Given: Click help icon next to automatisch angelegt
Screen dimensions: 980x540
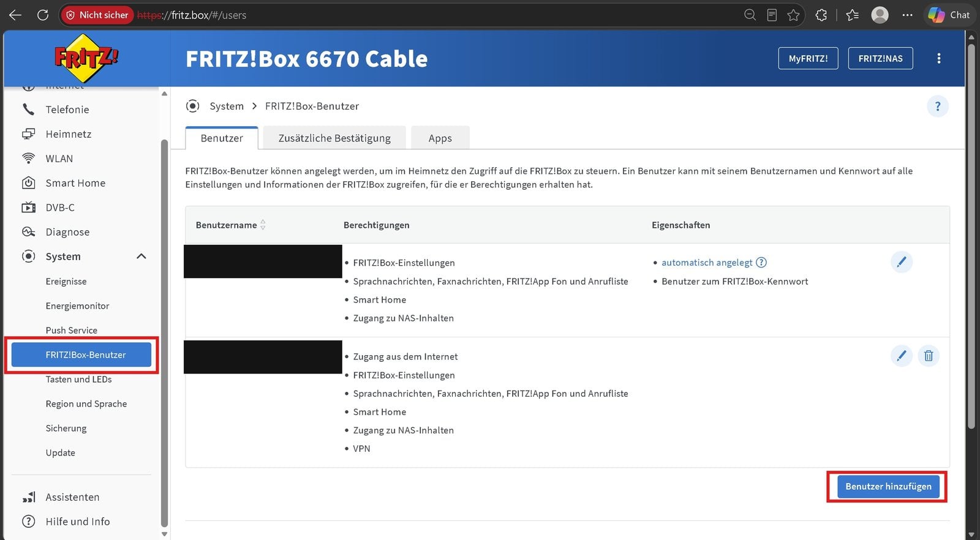Looking at the screenshot, I should [x=761, y=262].
